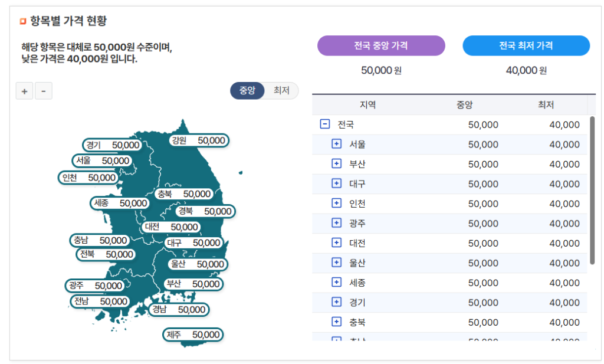This screenshot has width=604, height=364.
Task: Select the 대구 label on the map
Action: pyautogui.click(x=193, y=242)
